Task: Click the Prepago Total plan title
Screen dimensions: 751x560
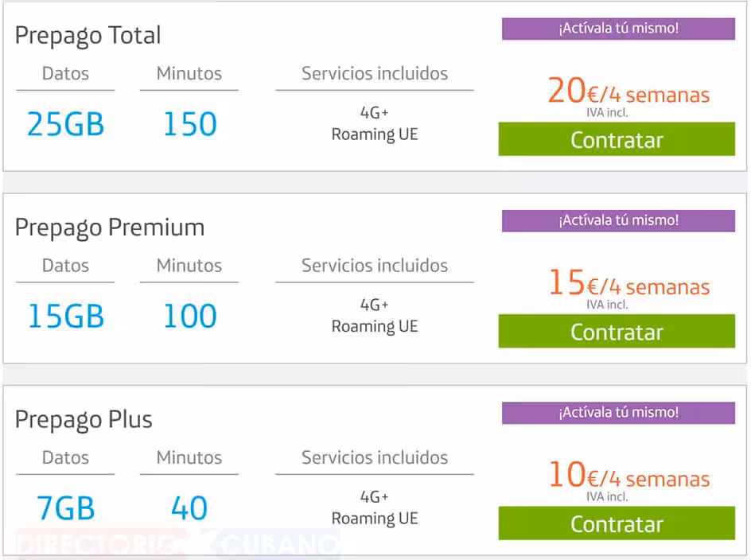Action: pyautogui.click(x=88, y=35)
